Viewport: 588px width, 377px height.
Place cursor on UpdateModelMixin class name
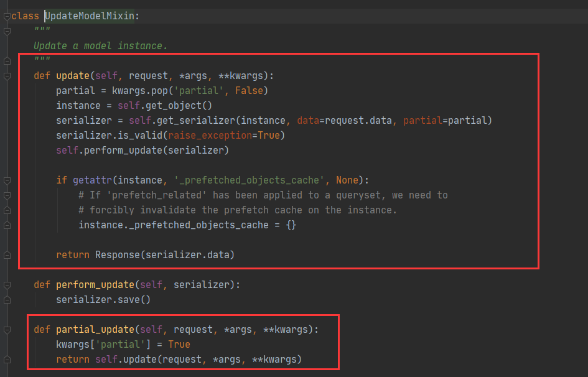tap(90, 16)
